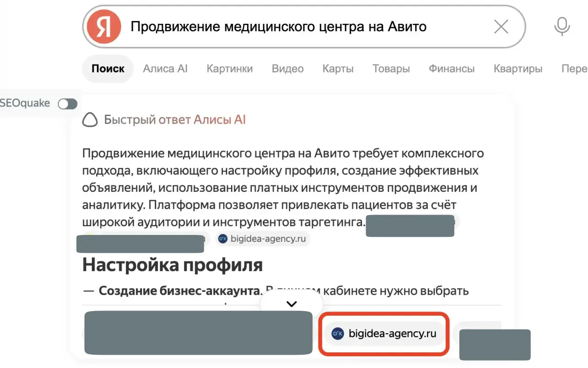Click the Настройка профиля heading

[172, 265]
